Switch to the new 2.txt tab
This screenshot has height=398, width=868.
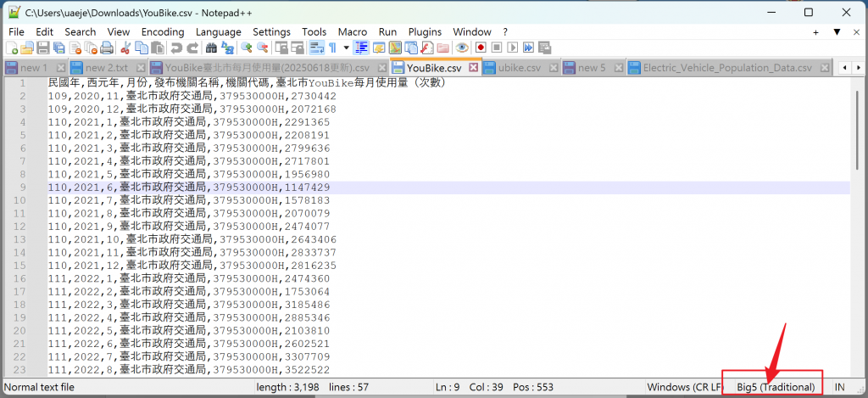107,68
